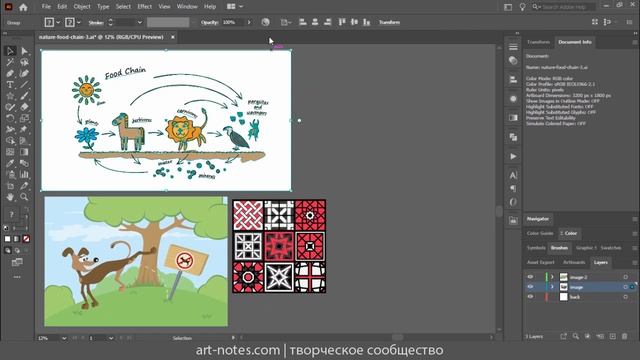The height and width of the screenshot is (360, 640).
Task: Select the Hand tool
Action: click(x=10, y=197)
